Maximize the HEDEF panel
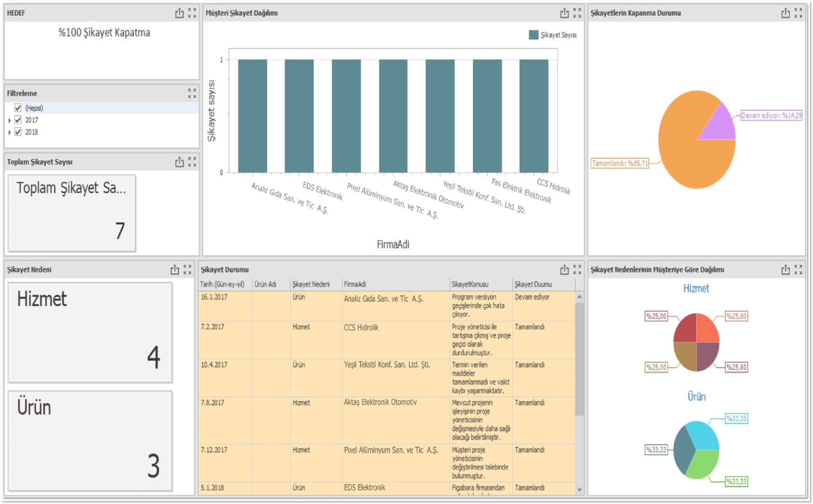Screen dimensions: 813x504 click(x=192, y=13)
